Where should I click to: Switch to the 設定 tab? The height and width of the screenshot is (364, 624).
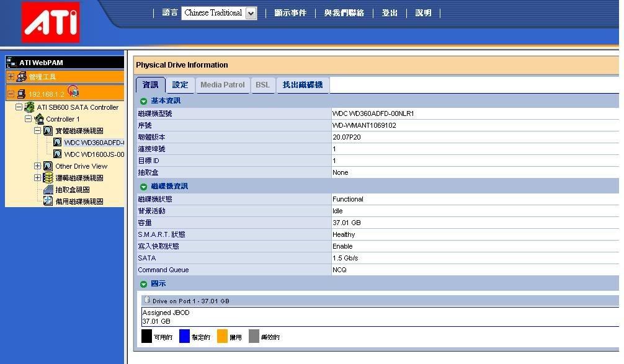[x=180, y=85]
